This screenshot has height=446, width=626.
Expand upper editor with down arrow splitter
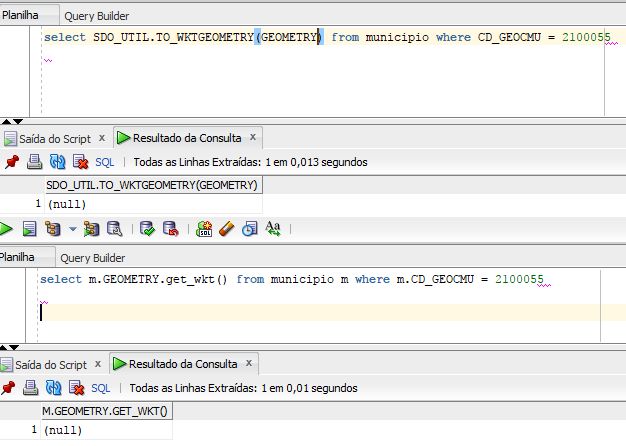point(18,121)
